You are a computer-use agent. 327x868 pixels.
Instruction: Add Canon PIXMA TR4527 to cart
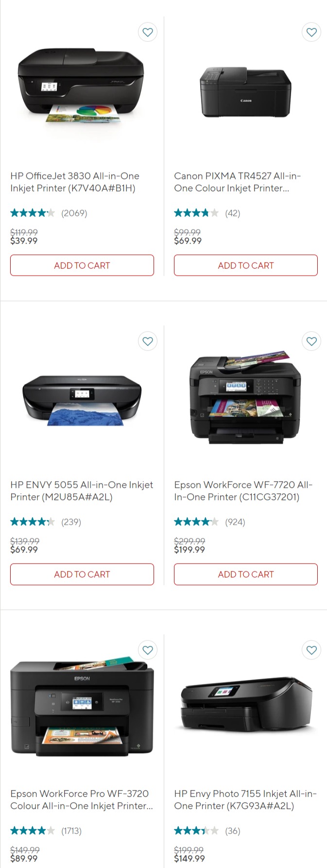[x=246, y=265]
